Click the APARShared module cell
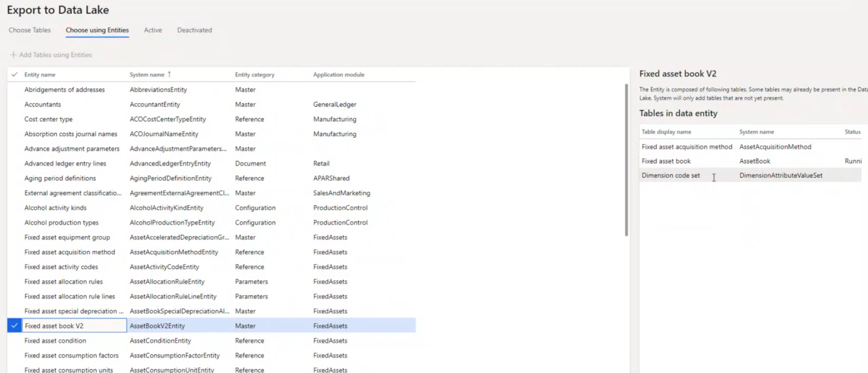868x373 pixels. (331, 178)
